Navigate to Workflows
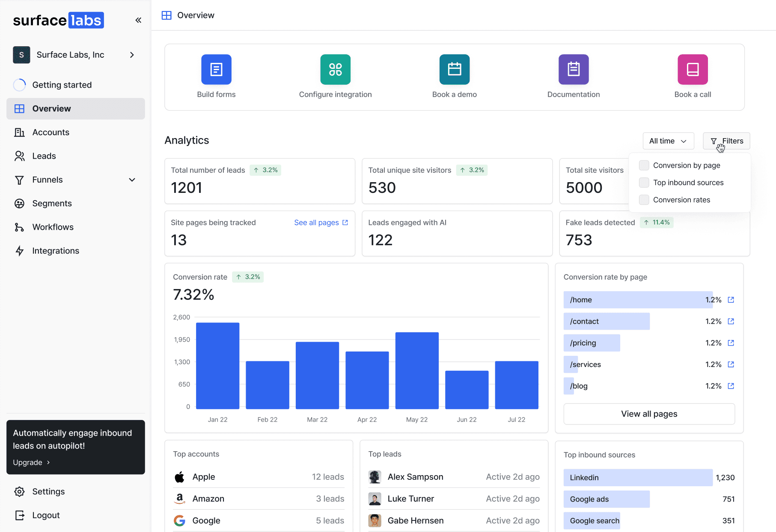 pyautogui.click(x=76, y=227)
